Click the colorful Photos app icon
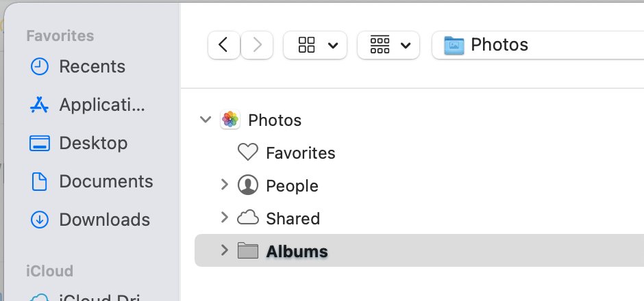Viewport: 644px width, 301px height. tap(230, 120)
